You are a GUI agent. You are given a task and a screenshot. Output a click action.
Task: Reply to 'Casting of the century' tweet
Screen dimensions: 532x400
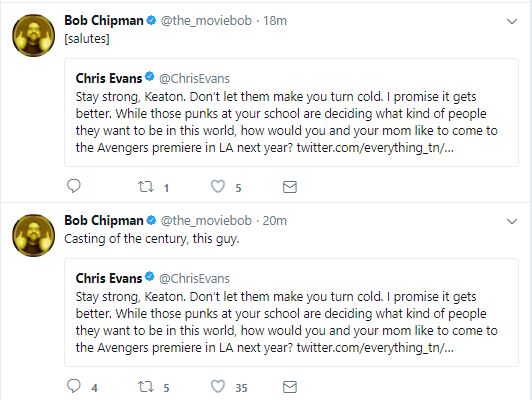[74, 386]
